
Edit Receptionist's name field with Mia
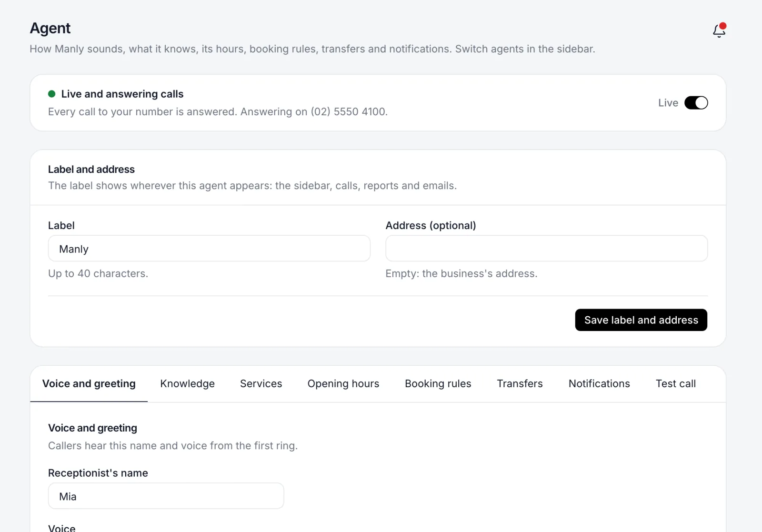pos(166,496)
